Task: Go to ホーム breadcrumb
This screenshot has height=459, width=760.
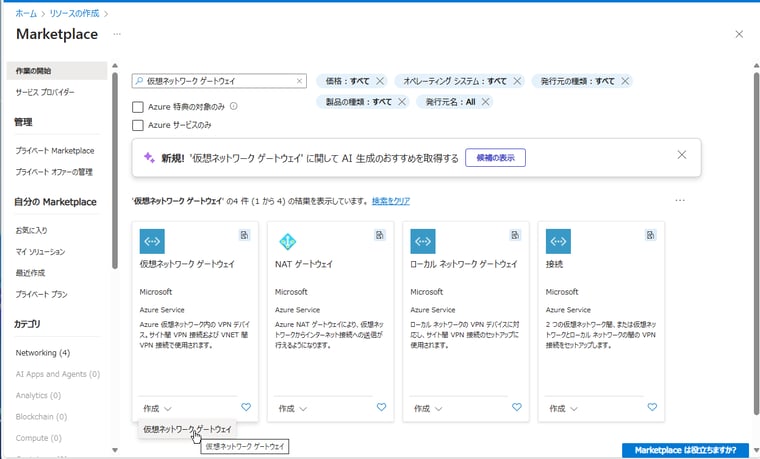Action: [x=26, y=14]
